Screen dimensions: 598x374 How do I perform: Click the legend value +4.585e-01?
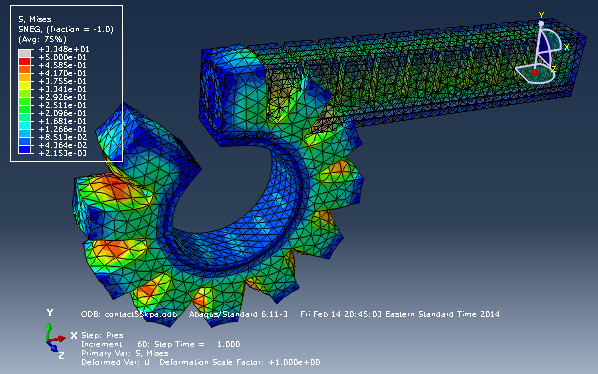click(63, 65)
